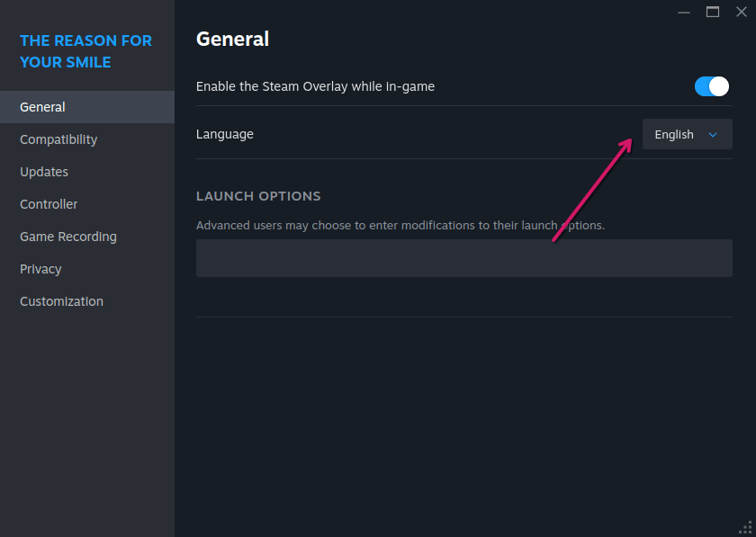Switch to the Updates section
The height and width of the screenshot is (537, 756).
pyautogui.click(x=44, y=172)
